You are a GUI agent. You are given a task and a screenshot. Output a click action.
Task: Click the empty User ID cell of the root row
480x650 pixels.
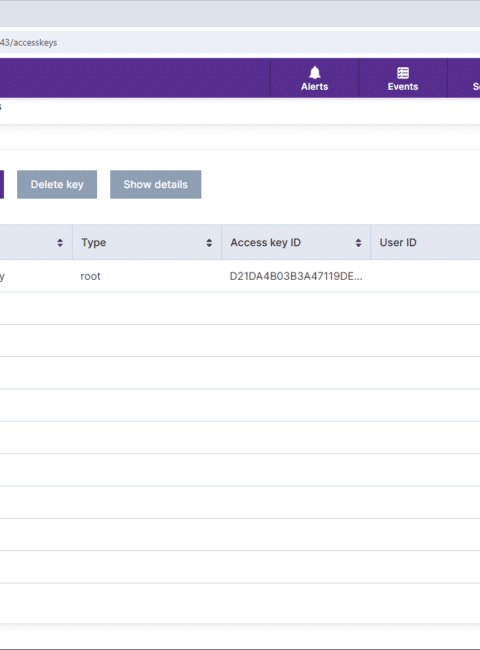pyautogui.click(x=425, y=276)
